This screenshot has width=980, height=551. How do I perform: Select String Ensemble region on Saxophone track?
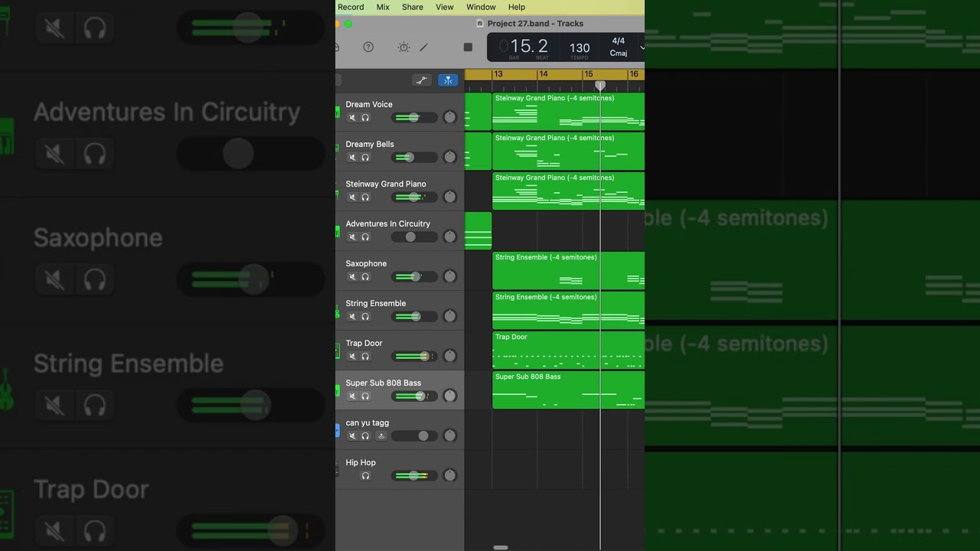point(568,271)
